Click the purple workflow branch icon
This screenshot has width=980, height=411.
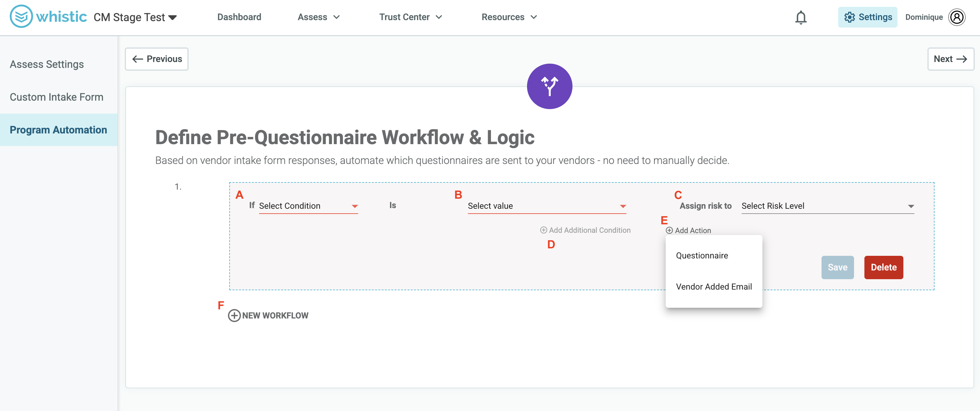[x=549, y=86]
